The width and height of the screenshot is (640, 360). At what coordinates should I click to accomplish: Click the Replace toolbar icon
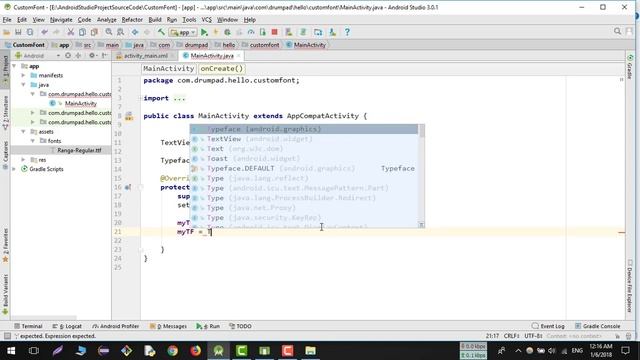click(120, 32)
